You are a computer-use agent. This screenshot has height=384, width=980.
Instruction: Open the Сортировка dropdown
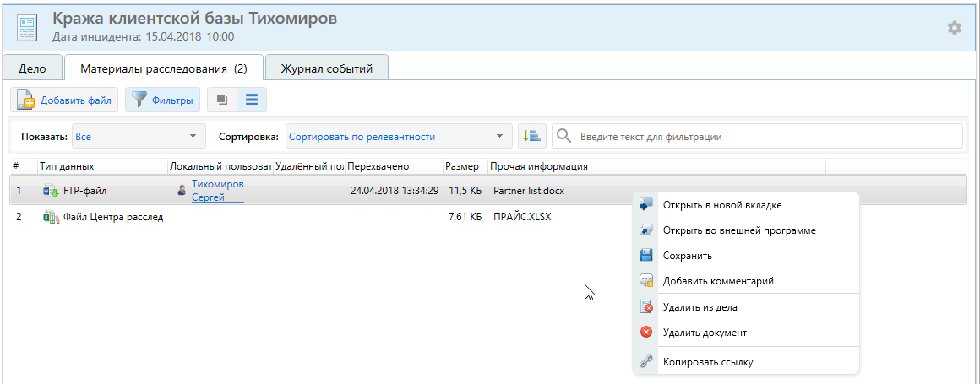[x=399, y=136]
